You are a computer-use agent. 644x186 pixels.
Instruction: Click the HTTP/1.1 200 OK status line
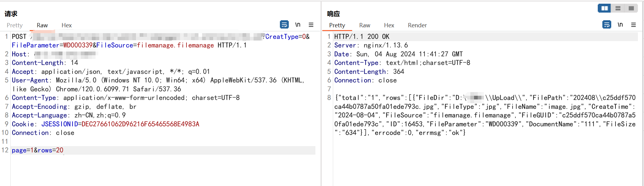click(362, 37)
